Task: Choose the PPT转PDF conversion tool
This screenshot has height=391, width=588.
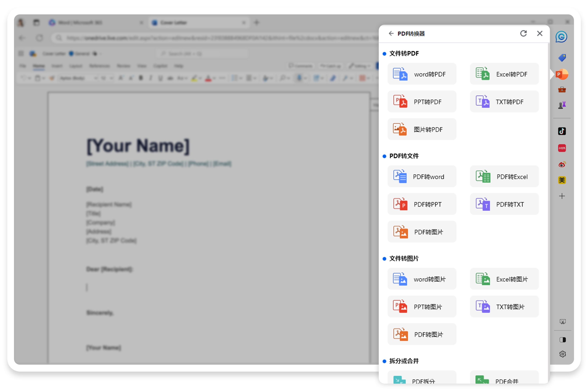Action: [x=422, y=102]
